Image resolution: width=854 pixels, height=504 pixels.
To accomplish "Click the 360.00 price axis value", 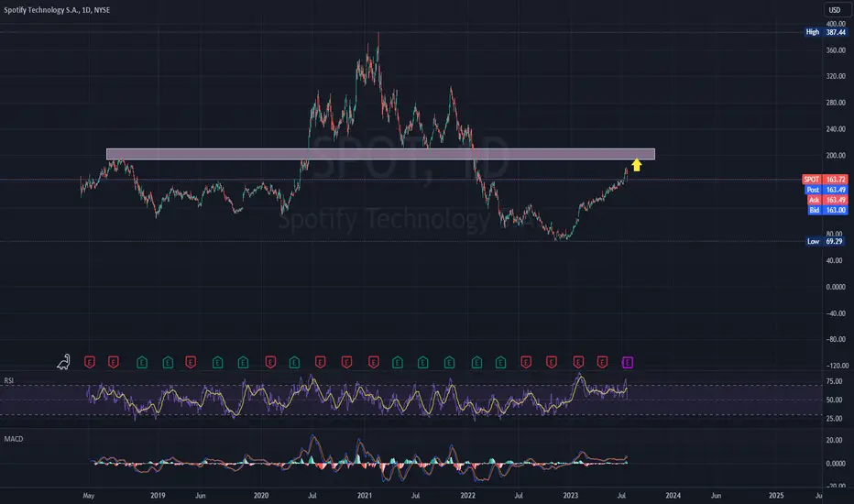I will [836, 50].
